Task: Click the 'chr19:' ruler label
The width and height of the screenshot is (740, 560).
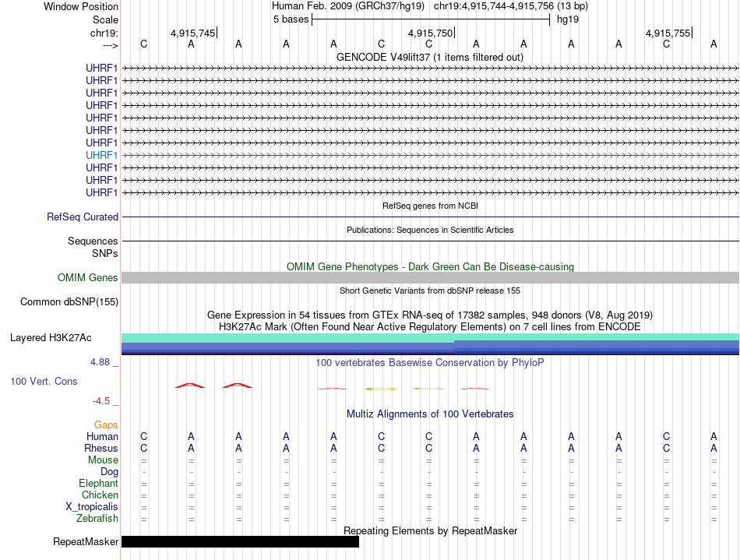Action: [x=104, y=33]
